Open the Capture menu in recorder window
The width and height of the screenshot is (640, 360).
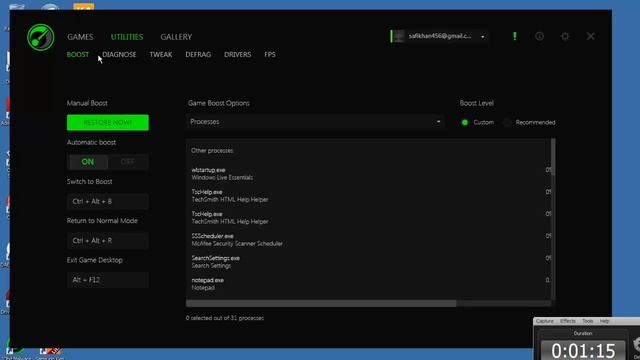coord(545,321)
